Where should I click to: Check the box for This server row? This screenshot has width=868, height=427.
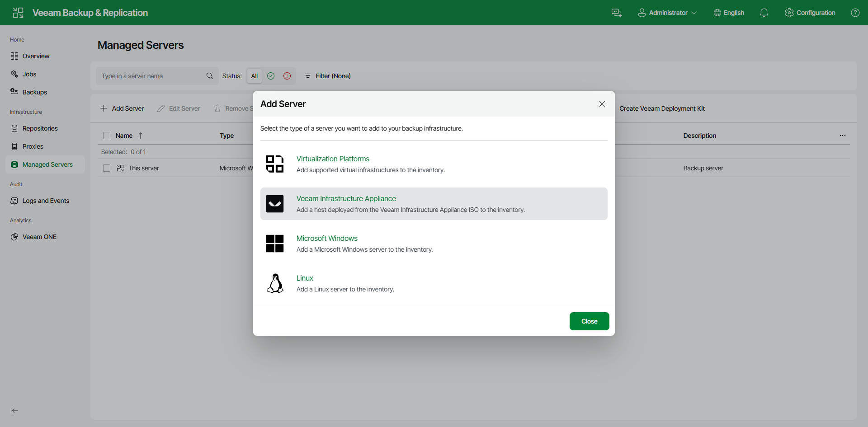pyautogui.click(x=107, y=168)
